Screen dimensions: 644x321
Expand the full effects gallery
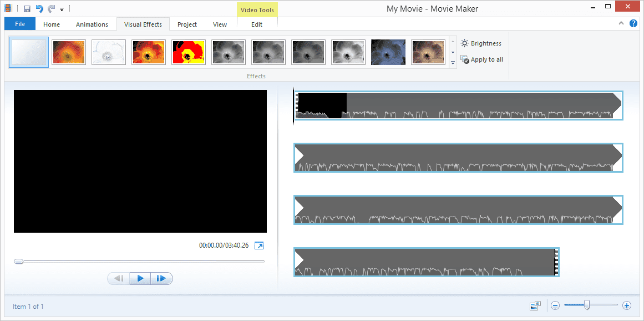point(453,63)
